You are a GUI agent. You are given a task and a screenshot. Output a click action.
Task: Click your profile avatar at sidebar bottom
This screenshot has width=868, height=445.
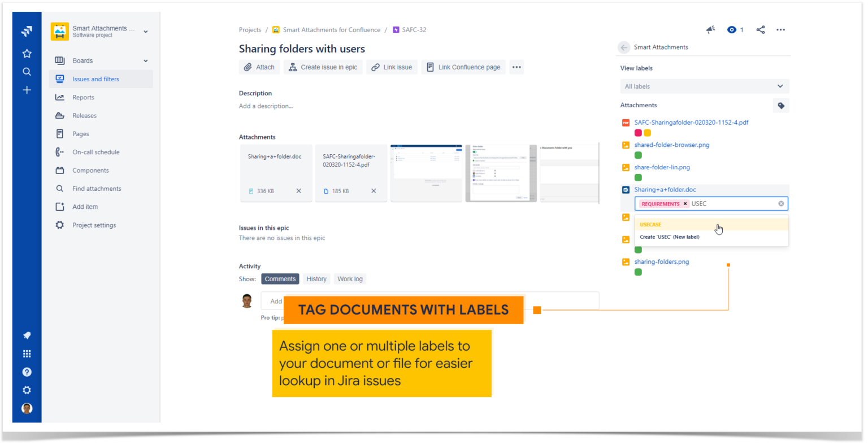click(x=27, y=408)
